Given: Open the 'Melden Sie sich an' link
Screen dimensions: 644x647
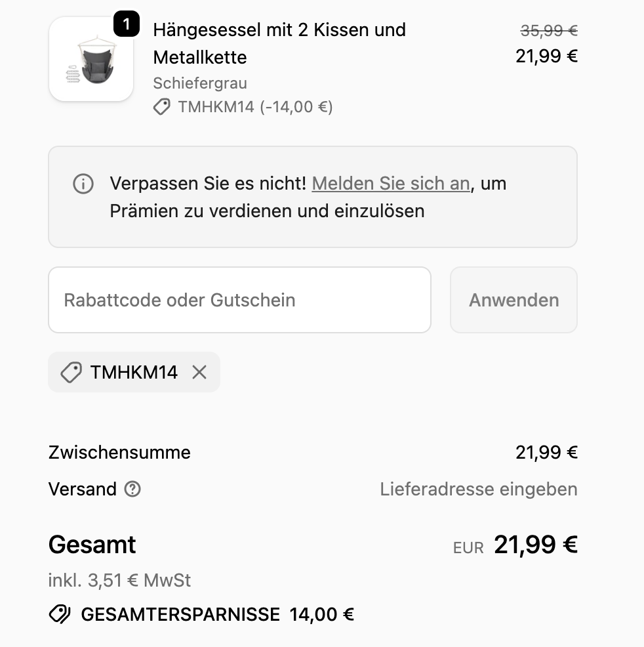Looking at the screenshot, I should click(391, 184).
